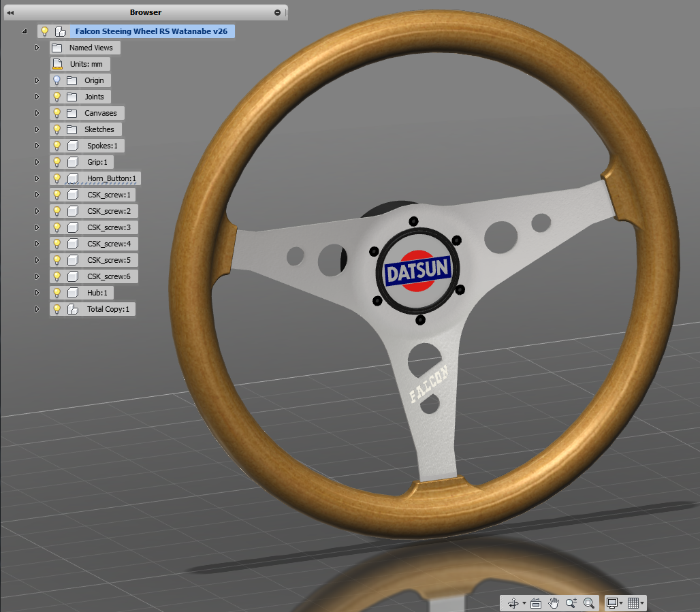Click the CSK_screw:3 component icon
The width and height of the screenshot is (700, 612).
click(73, 227)
